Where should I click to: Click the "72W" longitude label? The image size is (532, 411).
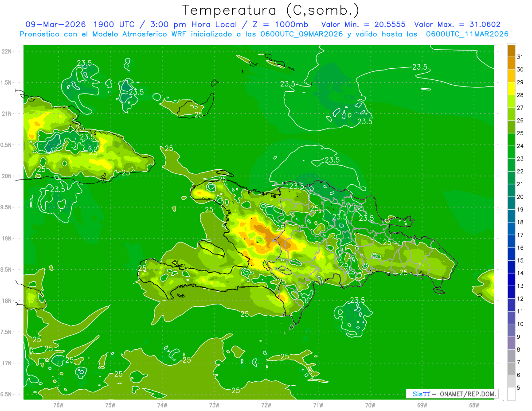[266, 404]
